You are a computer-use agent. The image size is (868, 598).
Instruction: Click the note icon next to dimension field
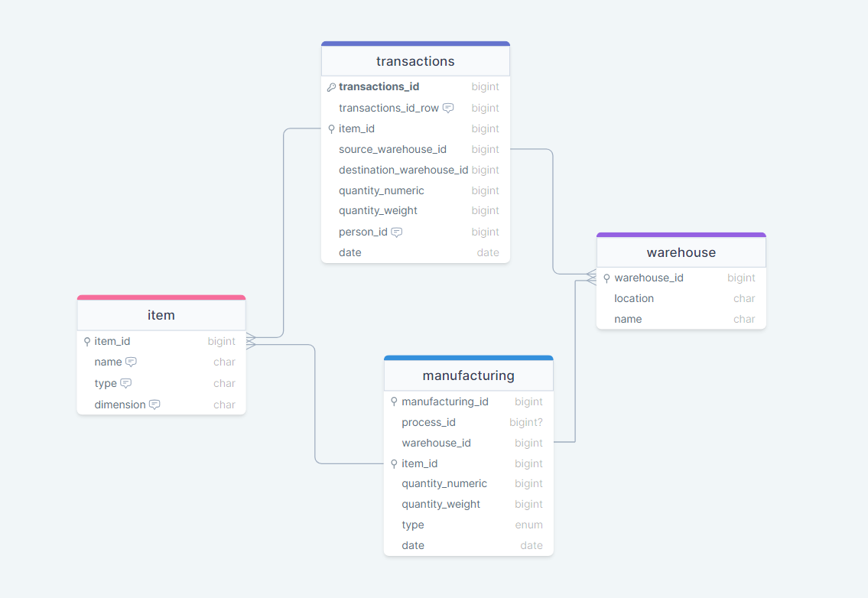coord(154,404)
